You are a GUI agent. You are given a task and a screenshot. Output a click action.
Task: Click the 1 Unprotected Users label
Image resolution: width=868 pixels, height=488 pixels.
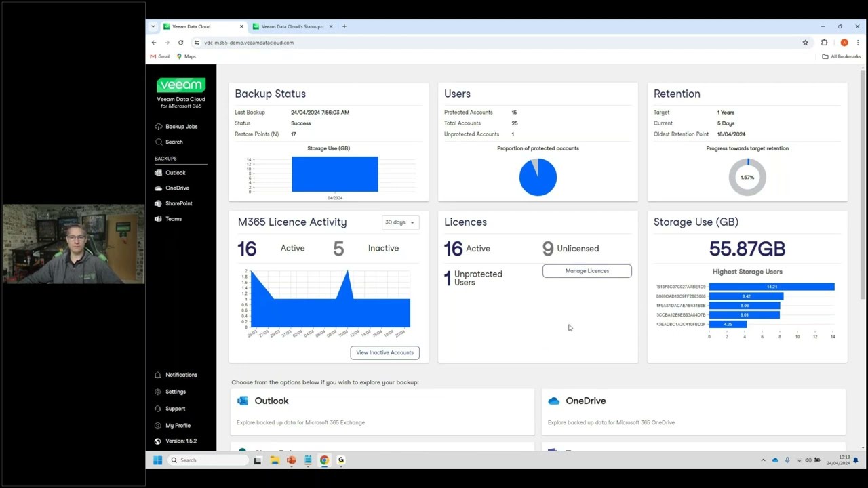478,279
